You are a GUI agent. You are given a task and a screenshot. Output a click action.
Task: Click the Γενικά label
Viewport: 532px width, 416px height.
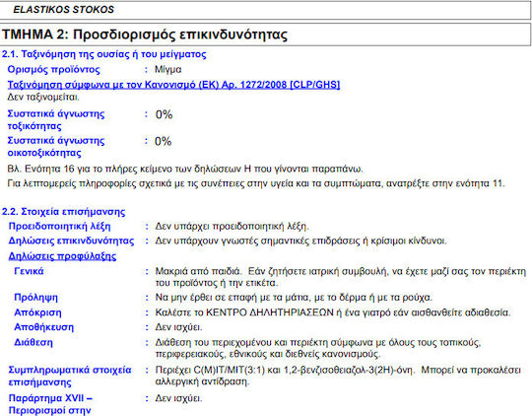point(29,271)
